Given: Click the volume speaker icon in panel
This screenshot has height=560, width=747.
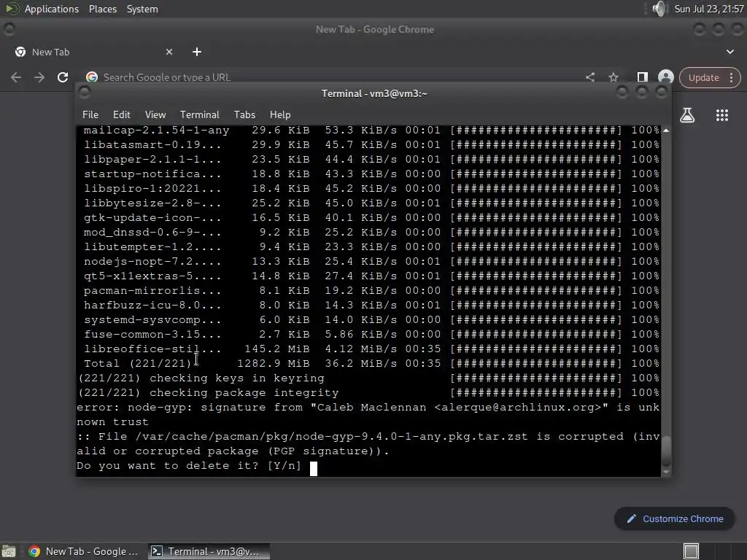Looking at the screenshot, I should [659, 9].
